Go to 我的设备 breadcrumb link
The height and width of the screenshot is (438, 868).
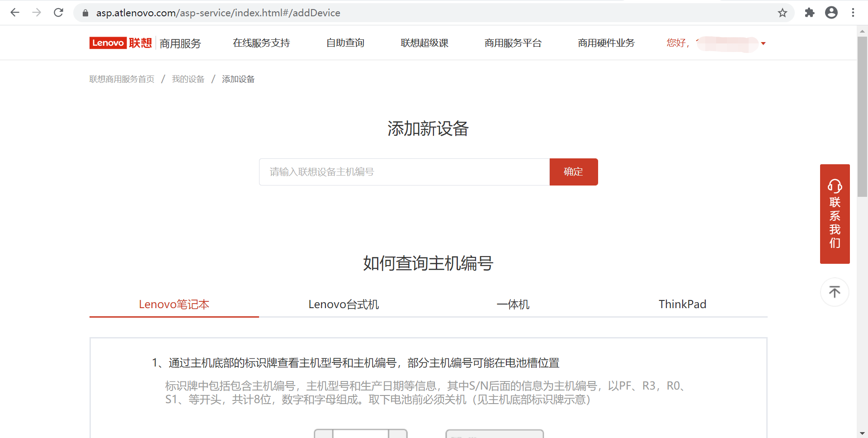click(188, 79)
